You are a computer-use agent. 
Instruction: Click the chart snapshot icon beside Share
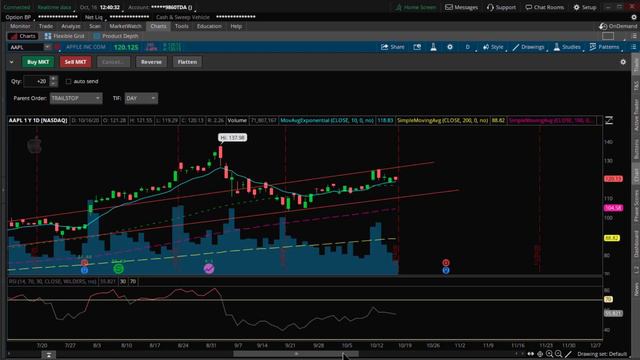(x=417, y=47)
